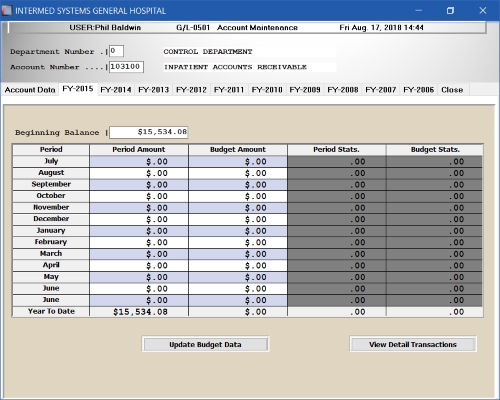Screen dimensions: 500x400
Task: Open the Account Data tab
Action: coord(30,90)
